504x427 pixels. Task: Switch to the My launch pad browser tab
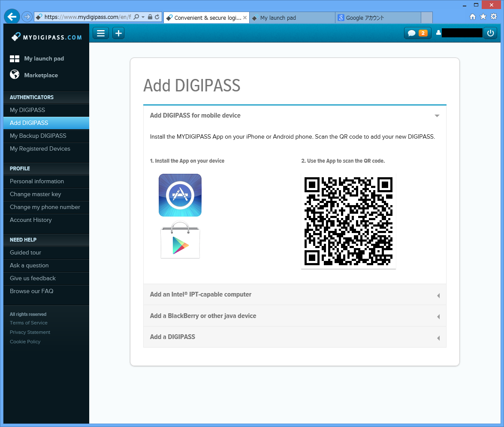pyautogui.click(x=292, y=18)
